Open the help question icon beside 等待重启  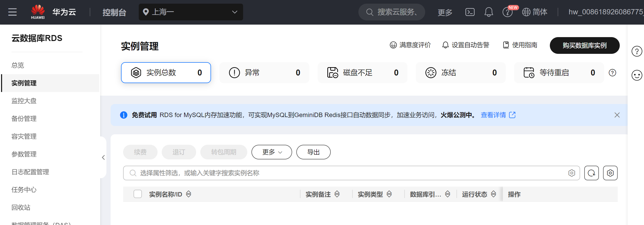pyautogui.click(x=612, y=73)
